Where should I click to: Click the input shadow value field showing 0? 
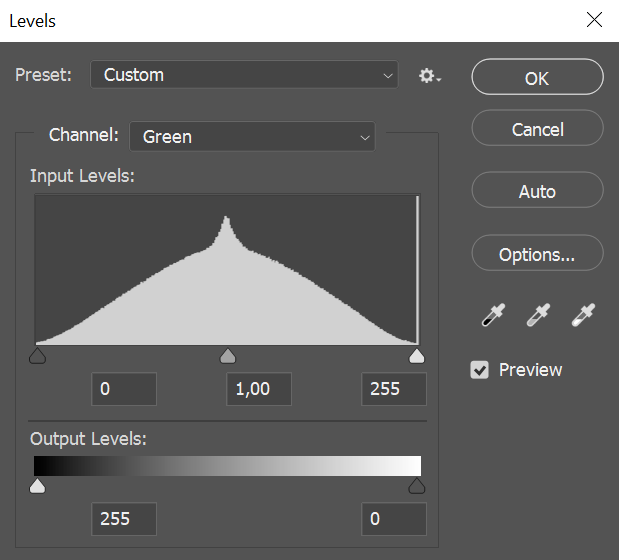pyautogui.click(x=124, y=389)
